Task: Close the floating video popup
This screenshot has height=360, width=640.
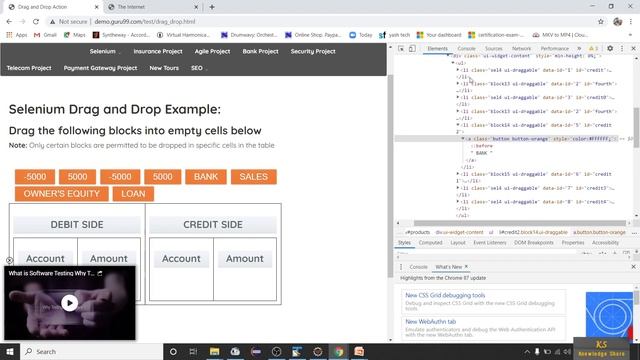Action: point(9,260)
